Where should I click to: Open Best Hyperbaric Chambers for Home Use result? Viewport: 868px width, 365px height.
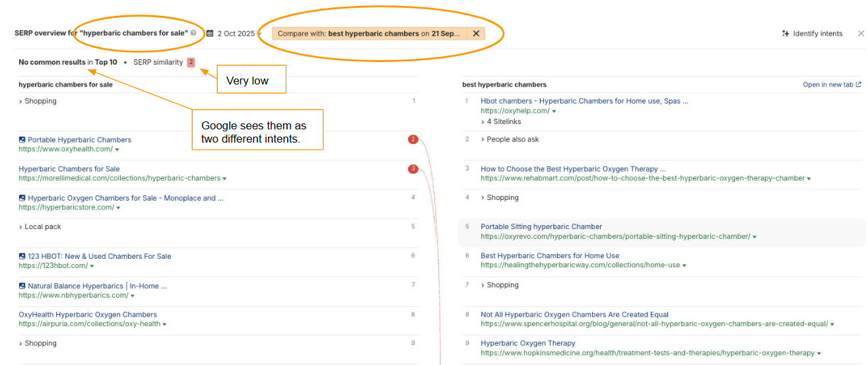tap(550, 255)
